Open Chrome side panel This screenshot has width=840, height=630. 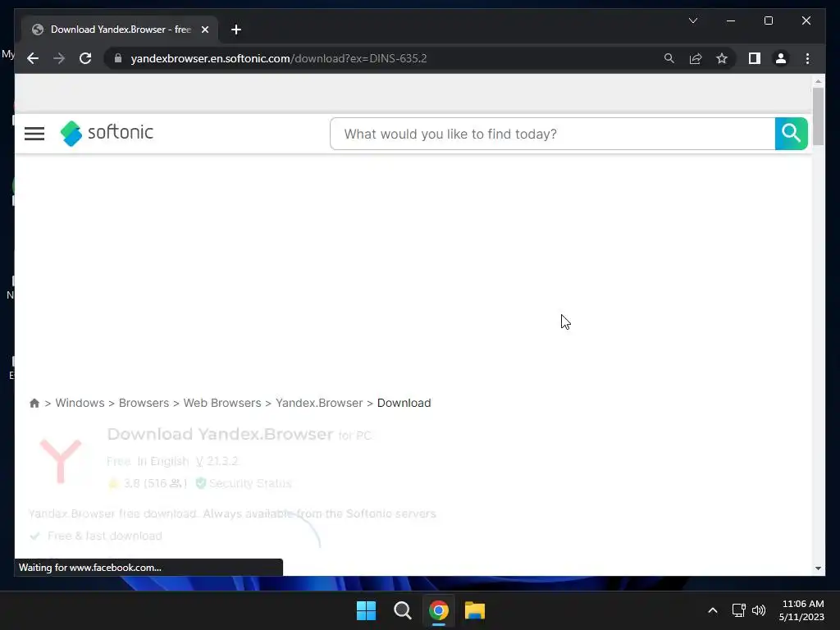click(755, 58)
